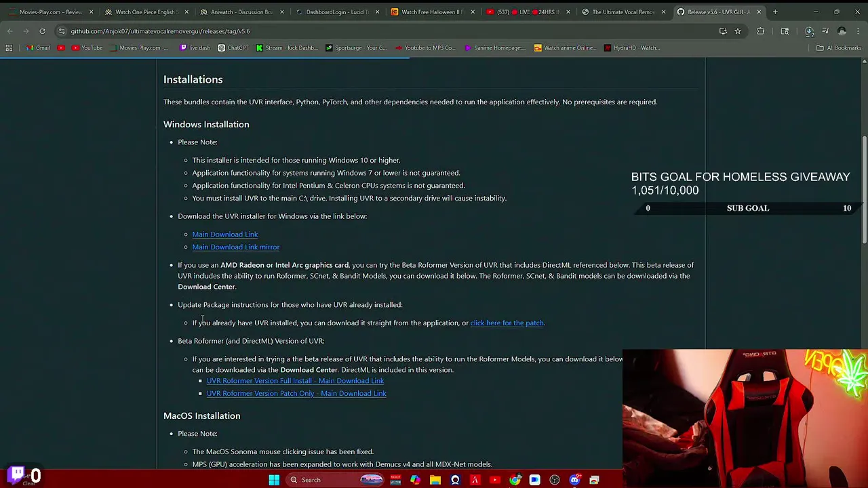Open a new browser tab
Viewport: 868px width, 488px height.
[x=775, y=12]
